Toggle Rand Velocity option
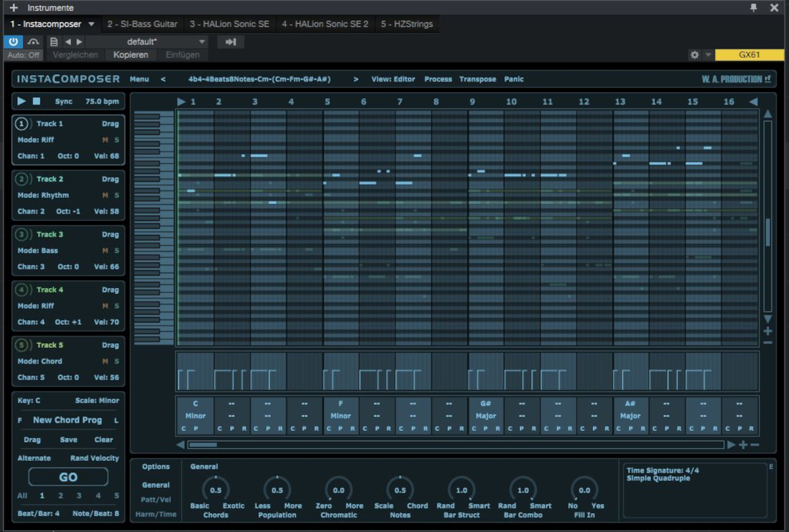The height and width of the screenshot is (532, 789). coord(95,458)
